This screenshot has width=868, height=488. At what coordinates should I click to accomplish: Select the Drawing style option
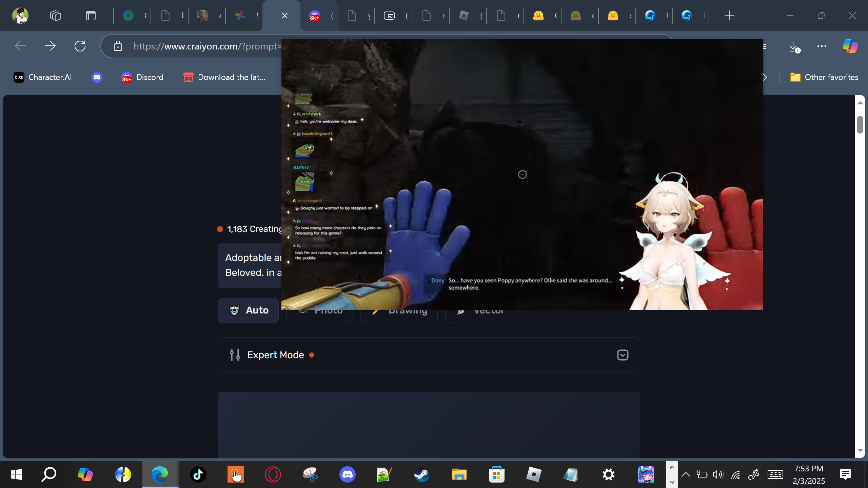(399, 316)
